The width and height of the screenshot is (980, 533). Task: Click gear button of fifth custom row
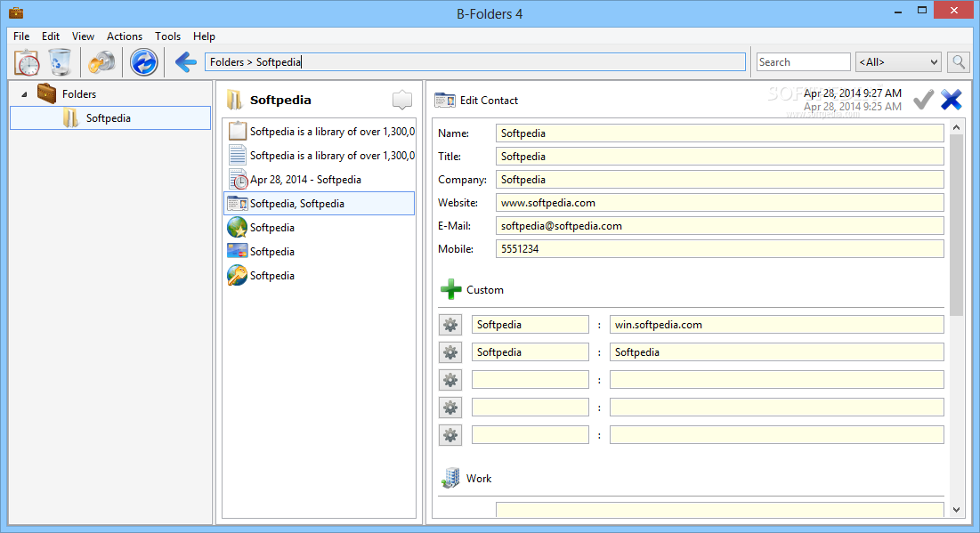[450, 435]
